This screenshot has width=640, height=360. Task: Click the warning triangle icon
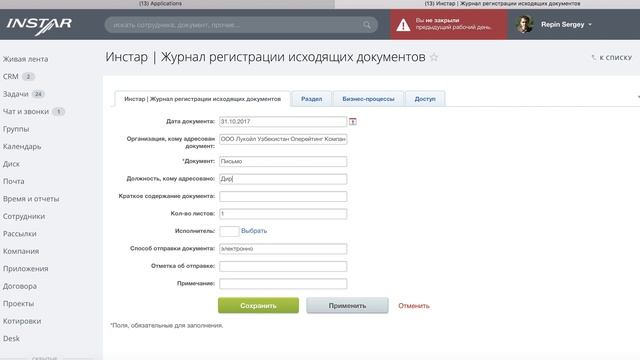403,25
